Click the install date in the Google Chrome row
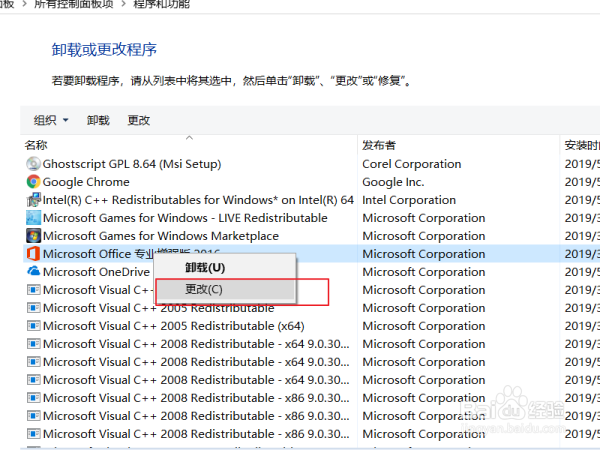This screenshot has height=450, width=600. (582, 182)
